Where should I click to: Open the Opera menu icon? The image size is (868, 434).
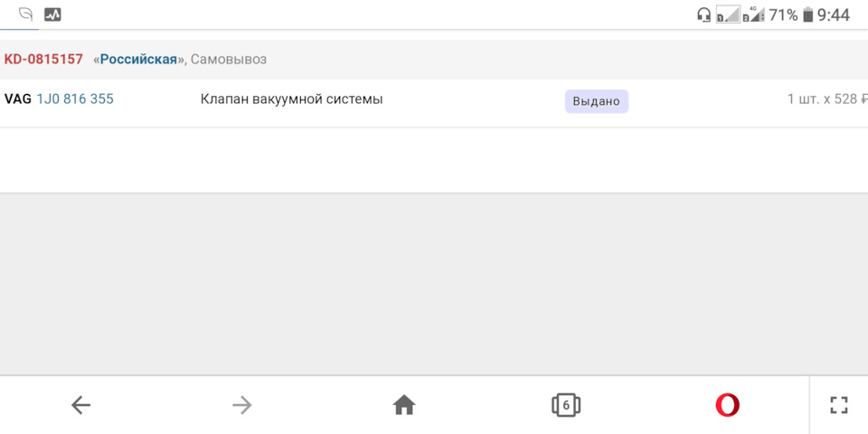727,405
